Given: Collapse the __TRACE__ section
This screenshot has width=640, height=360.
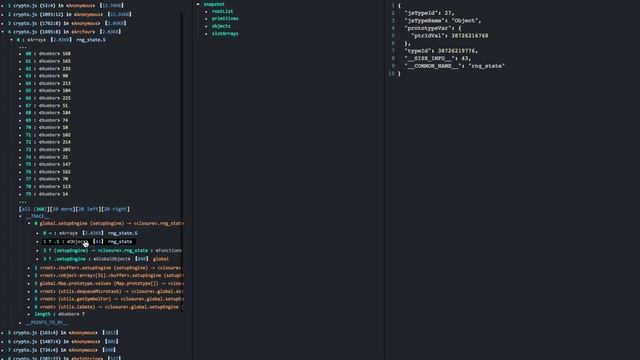Looking at the screenshot, I should (x=20, y=216).
